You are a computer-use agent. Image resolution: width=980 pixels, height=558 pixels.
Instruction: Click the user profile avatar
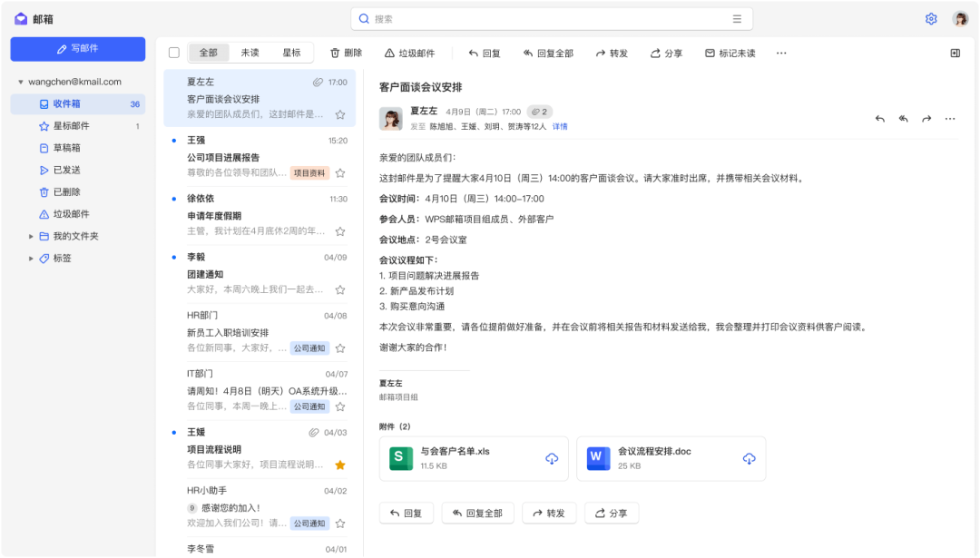click(960, 19)
